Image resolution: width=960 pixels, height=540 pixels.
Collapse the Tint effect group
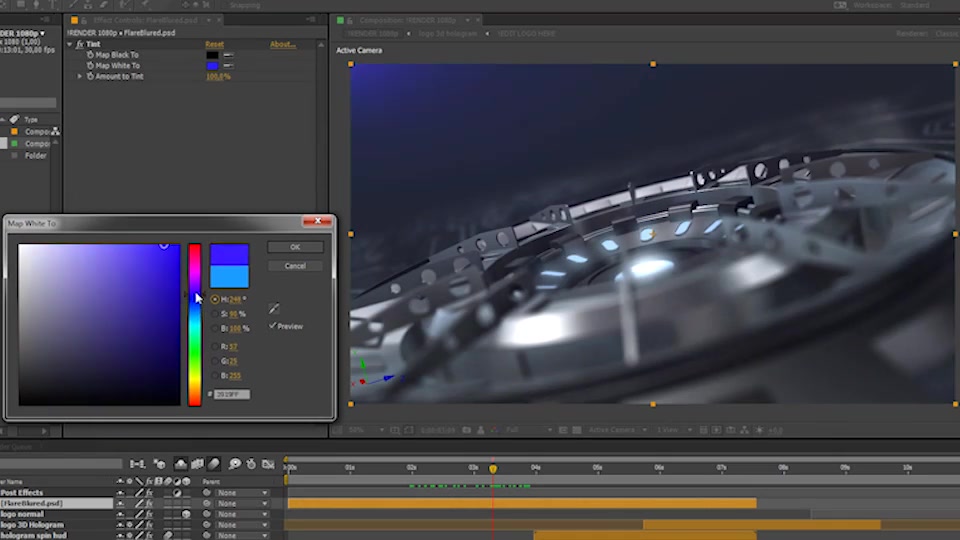70,44
